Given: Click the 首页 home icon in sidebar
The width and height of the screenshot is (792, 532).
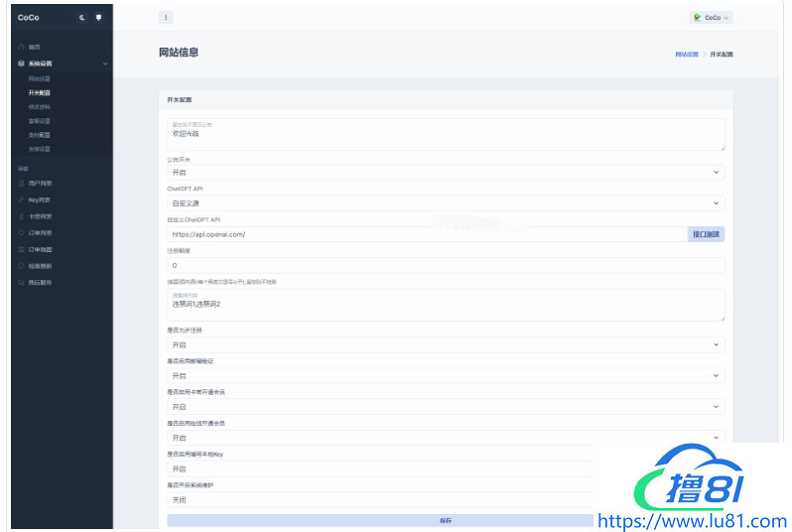Looking at the screenshot, I should (21, 47).
